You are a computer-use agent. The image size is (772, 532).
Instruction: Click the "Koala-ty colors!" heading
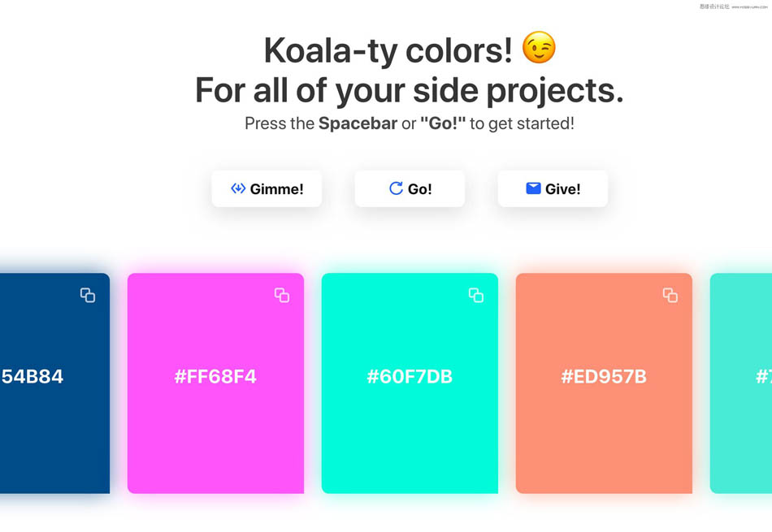(388, 51)
